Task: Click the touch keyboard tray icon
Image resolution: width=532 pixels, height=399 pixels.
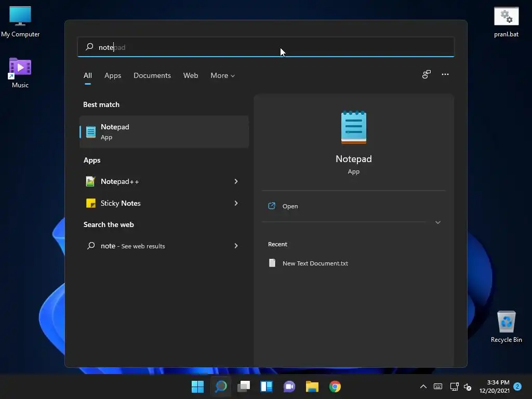Action: click(x=438, y=387)
